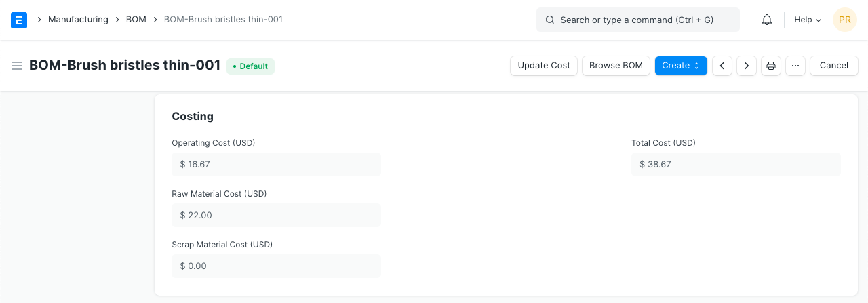Go to the next BOM record
868x303 pixels.
pyautogui.click(x=747, y=66)
